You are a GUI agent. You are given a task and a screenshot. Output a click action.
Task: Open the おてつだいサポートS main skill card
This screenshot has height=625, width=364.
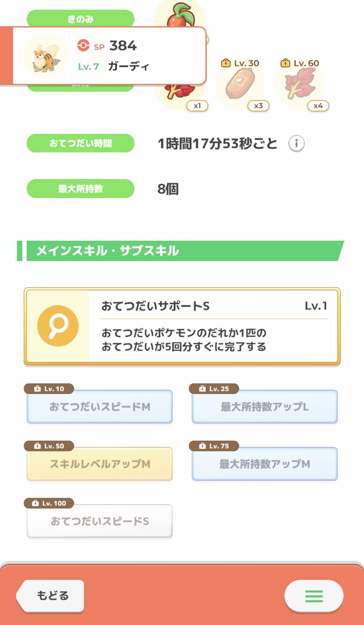[182, 327]
